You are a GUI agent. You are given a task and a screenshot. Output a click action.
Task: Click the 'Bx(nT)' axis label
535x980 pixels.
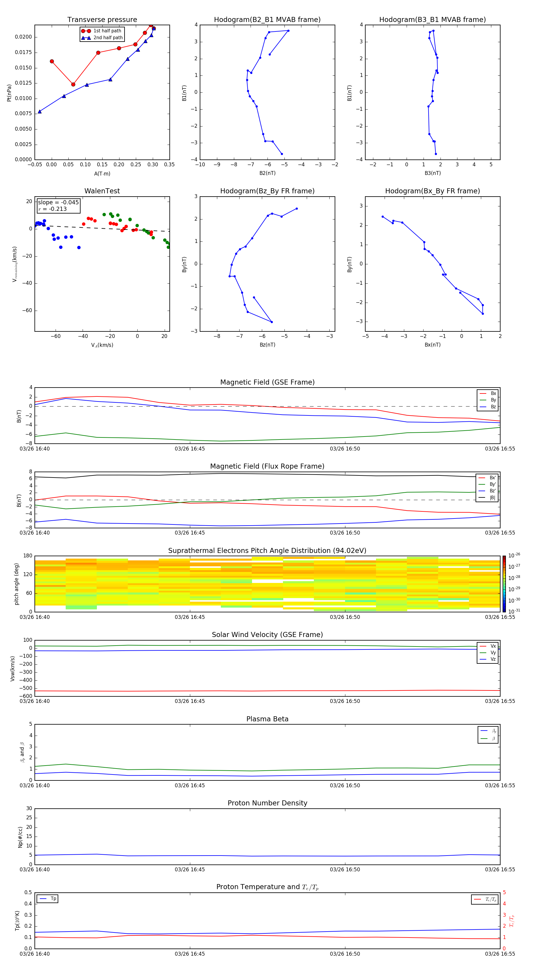(432, 345)
